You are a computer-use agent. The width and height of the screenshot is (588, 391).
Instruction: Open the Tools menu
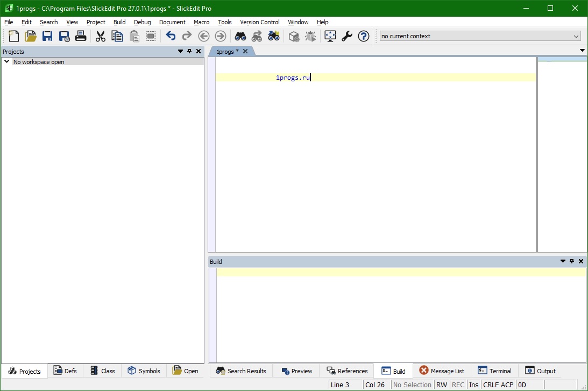(x=225, y=22)
